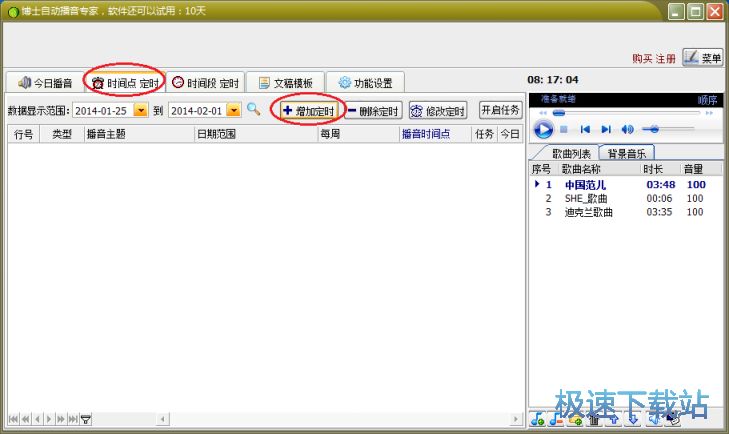Minimize the 博士自动播音专家 window

pos(676,11)
